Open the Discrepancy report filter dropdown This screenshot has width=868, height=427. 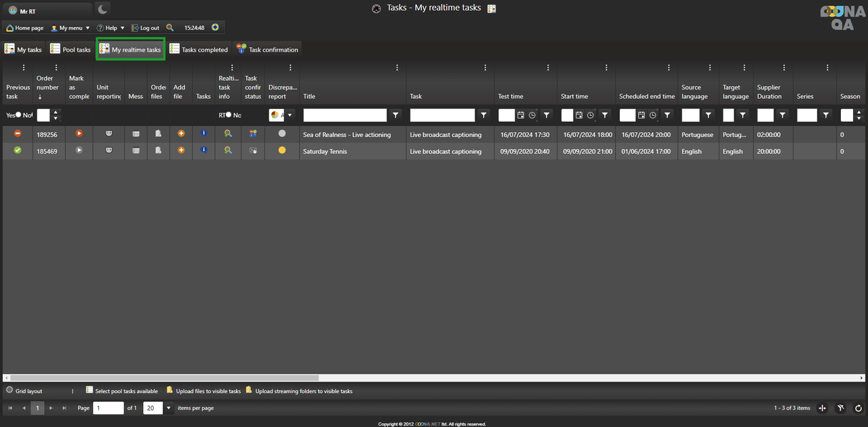coord(290,115)
